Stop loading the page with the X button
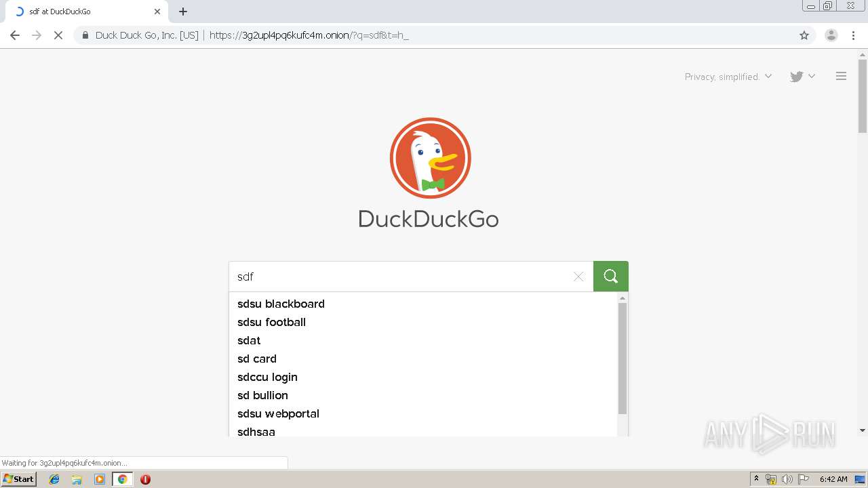Viewport: 868px width, 488px height. [x=58, y=35]
